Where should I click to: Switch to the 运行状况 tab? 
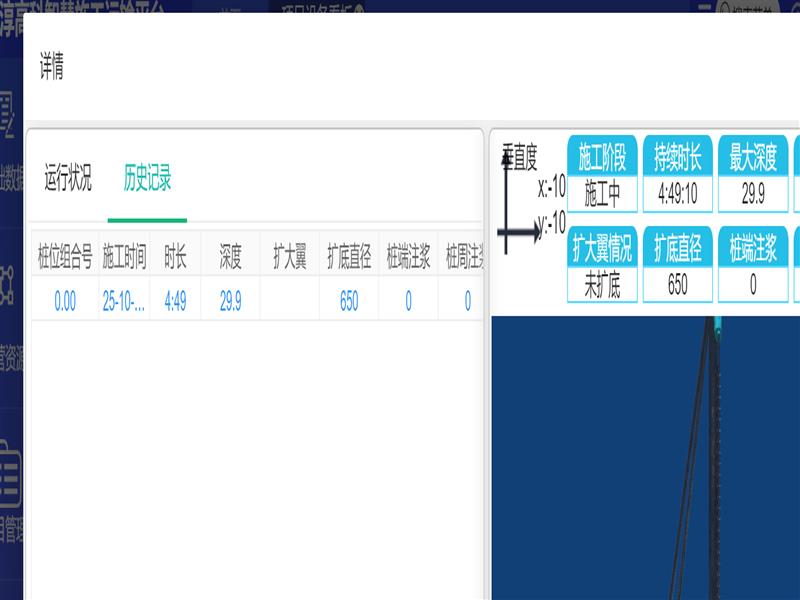[68, 179]
